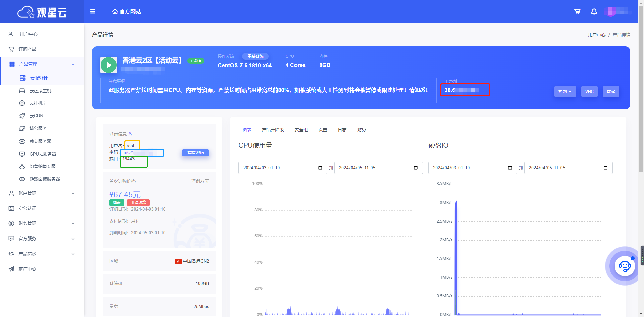Open calendar picker for 硬盘IO end date
This screenshot has width=644, height=317.
pyautogui.click(x=605, y=168)
